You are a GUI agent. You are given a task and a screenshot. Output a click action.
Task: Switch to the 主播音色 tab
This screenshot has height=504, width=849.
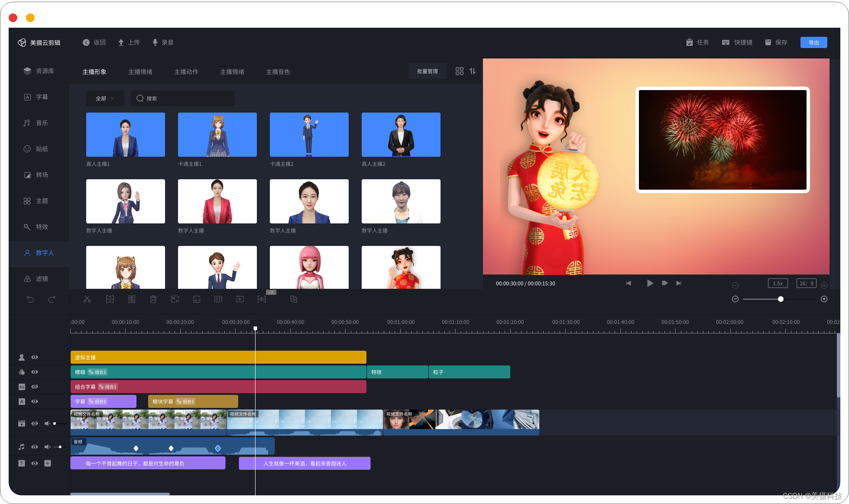pyautogui.click(x=278, y=72)
